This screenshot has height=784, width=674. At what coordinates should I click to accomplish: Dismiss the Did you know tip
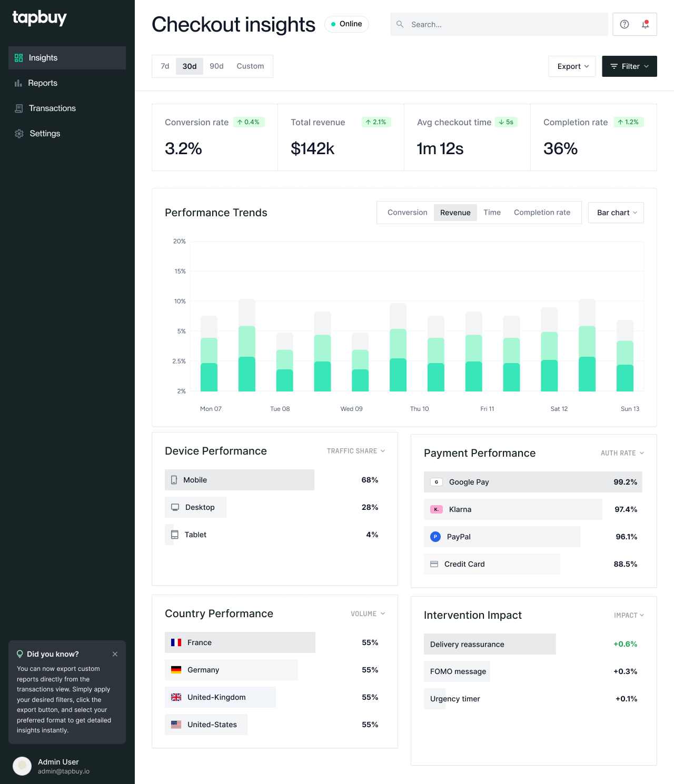coord(115,654)
